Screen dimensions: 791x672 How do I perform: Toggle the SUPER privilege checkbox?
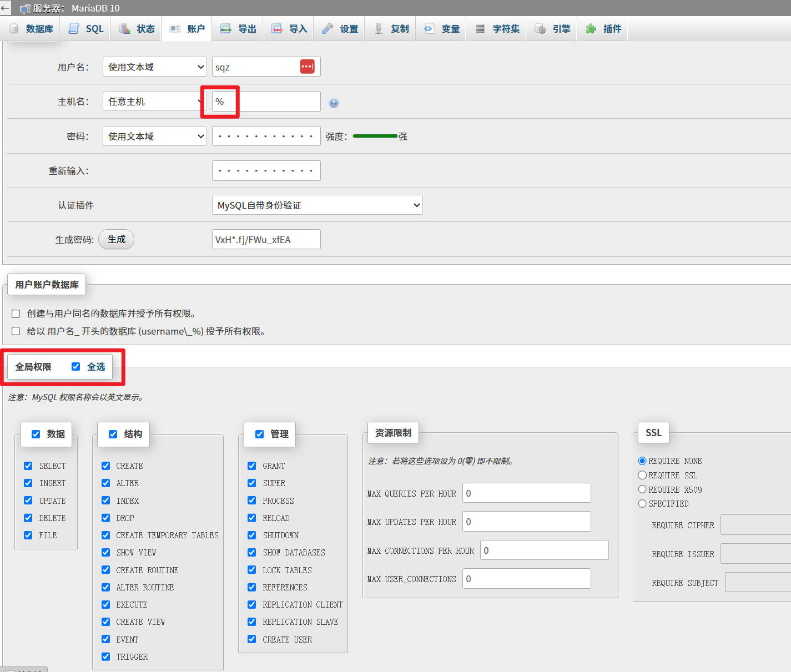(x=252, y=483)
